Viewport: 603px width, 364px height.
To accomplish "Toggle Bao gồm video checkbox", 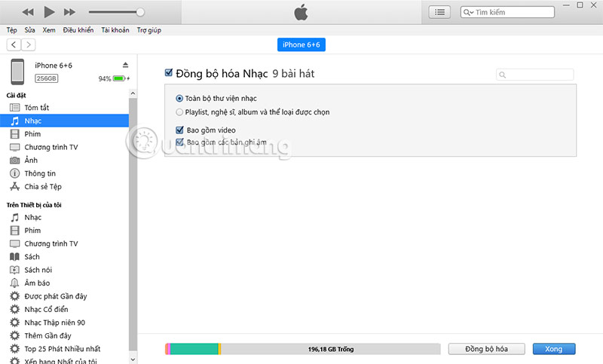I will 179,130.
